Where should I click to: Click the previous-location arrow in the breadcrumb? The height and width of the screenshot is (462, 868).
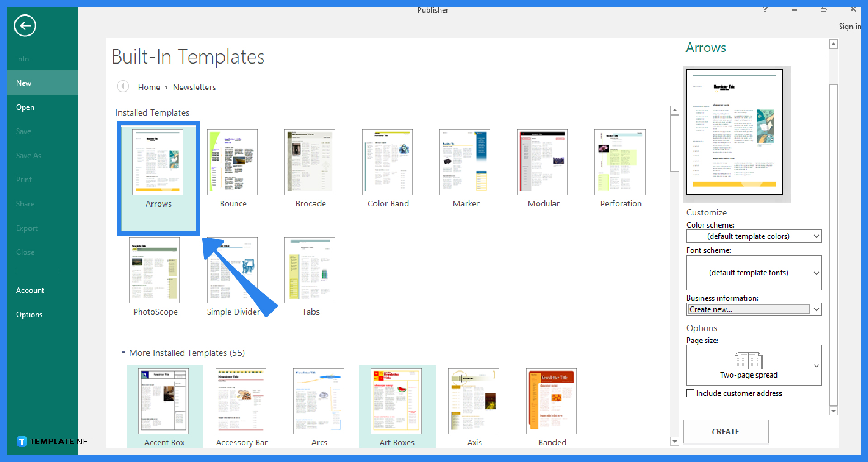[123, 87]
